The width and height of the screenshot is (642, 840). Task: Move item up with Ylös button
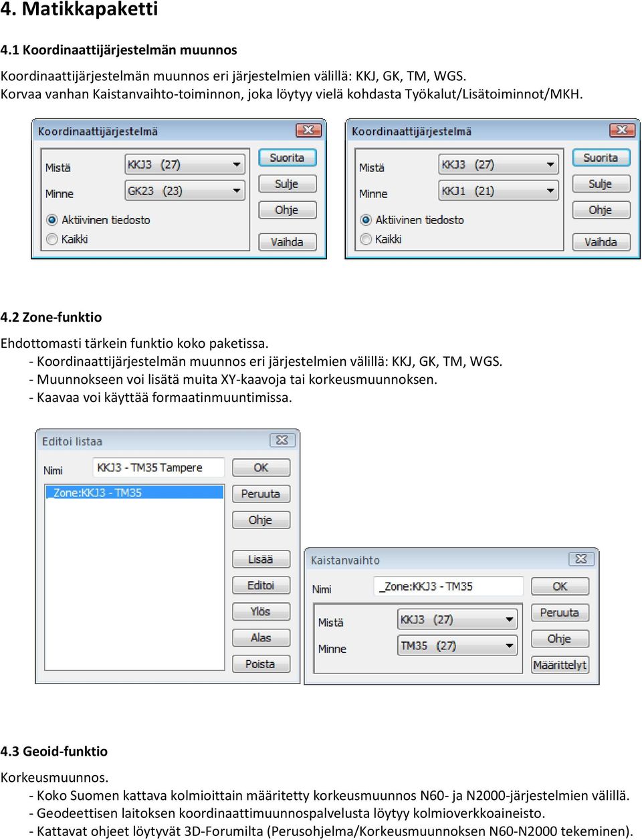261,611
